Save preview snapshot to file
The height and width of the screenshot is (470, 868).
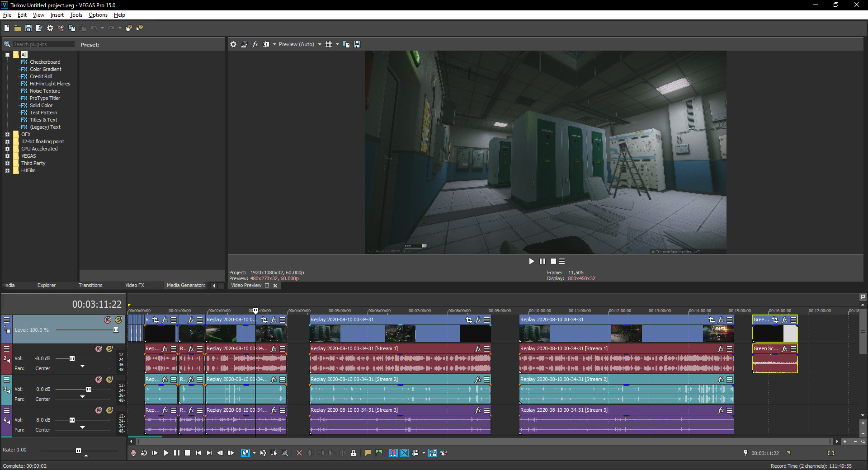(357, 44)
